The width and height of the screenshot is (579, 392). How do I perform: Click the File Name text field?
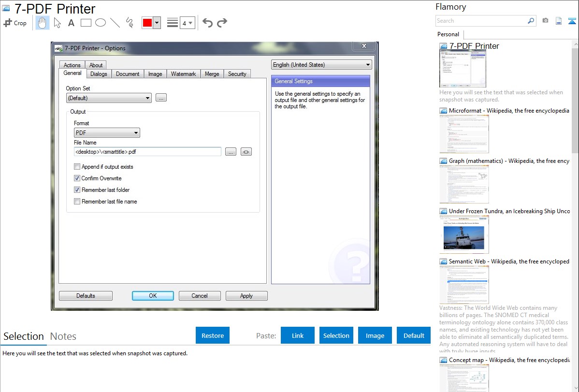pos(147,151)
